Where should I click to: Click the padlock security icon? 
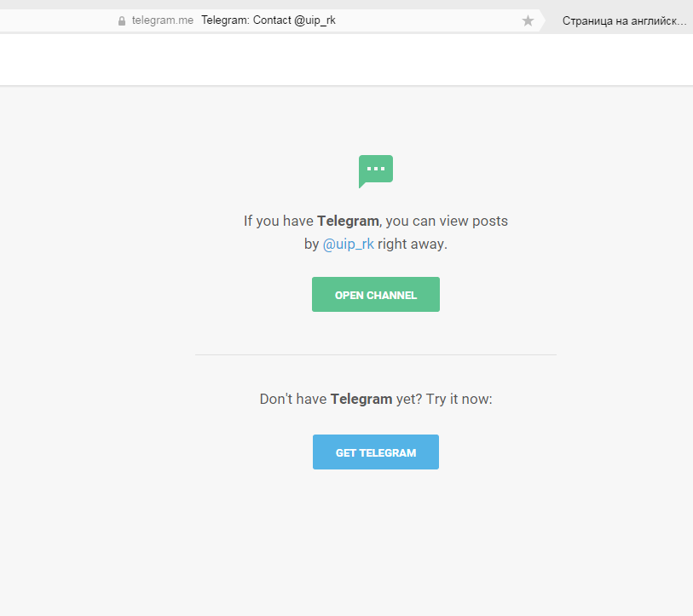[122, 20]
